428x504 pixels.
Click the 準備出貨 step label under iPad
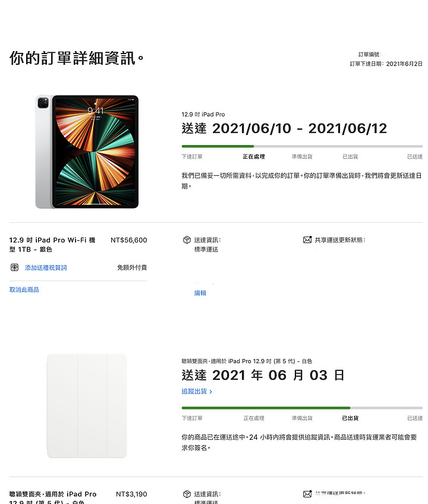point(302,156)
